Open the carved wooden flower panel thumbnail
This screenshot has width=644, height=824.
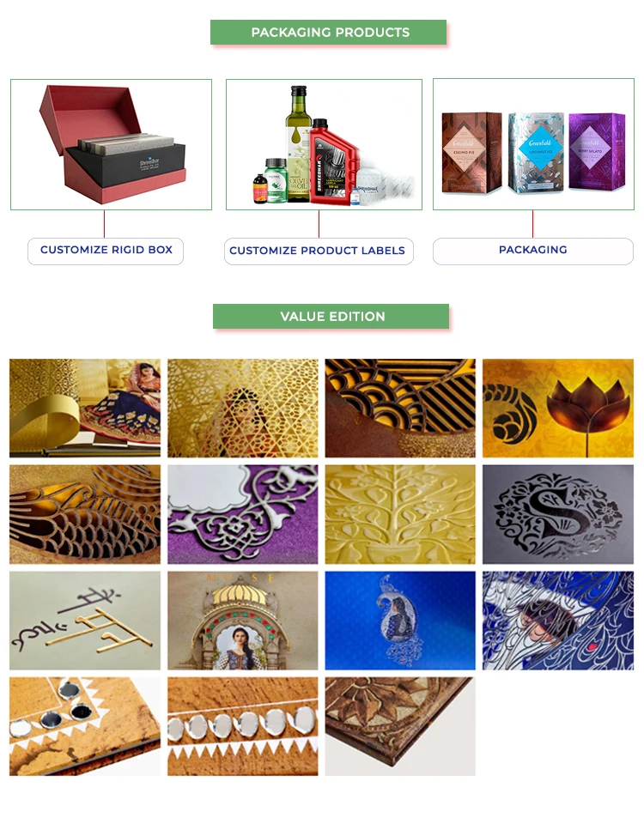[400, 726]
